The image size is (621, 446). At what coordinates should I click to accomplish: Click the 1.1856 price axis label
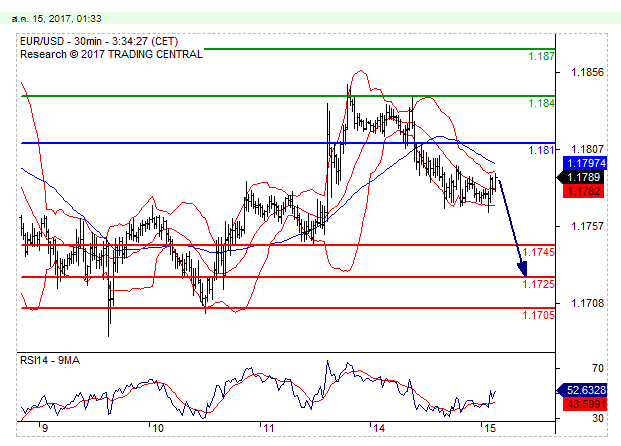[587, 72]
